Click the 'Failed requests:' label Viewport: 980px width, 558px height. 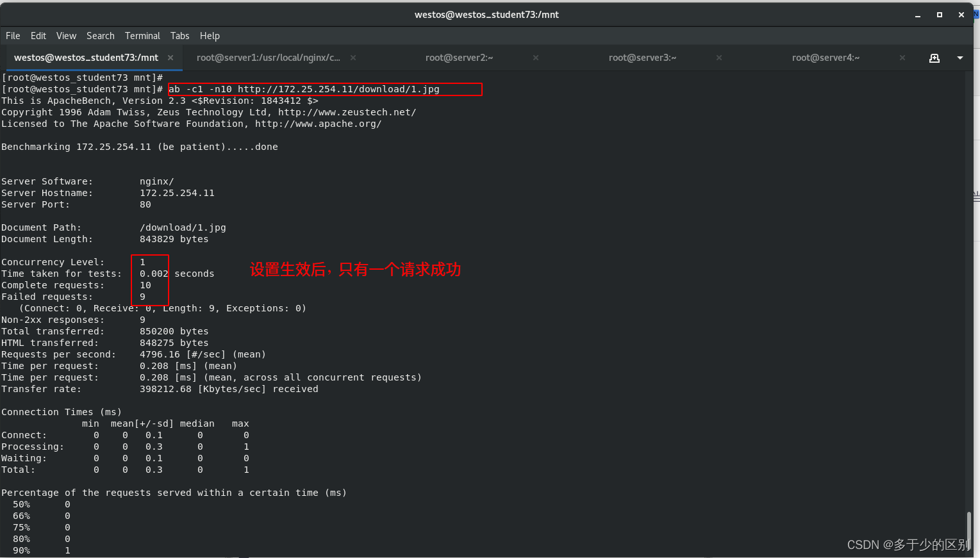point(47,297)
